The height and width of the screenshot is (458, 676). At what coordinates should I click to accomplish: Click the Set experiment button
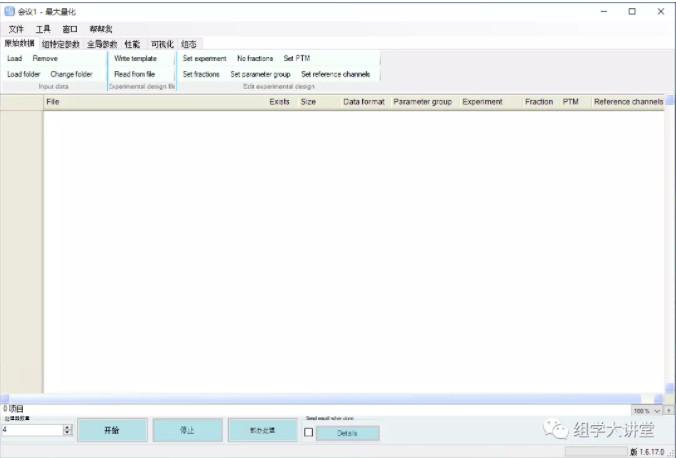pos(204,59)
